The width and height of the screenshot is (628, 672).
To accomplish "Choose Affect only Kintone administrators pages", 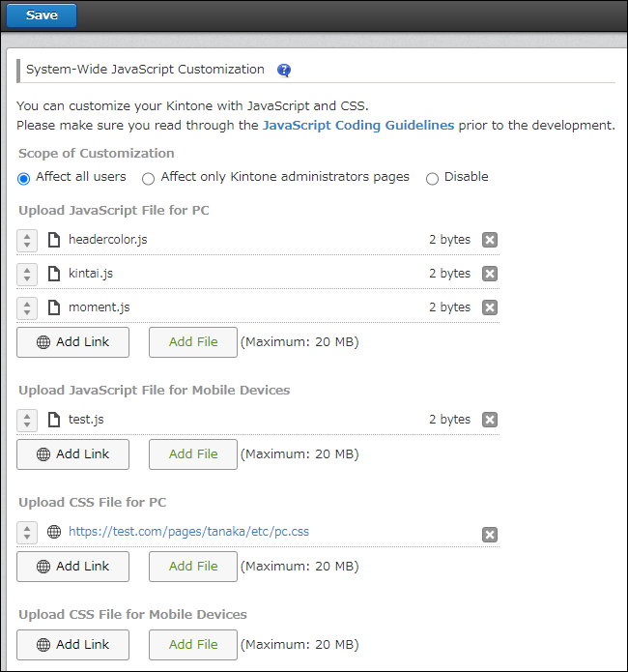I will tap(148, 178).
